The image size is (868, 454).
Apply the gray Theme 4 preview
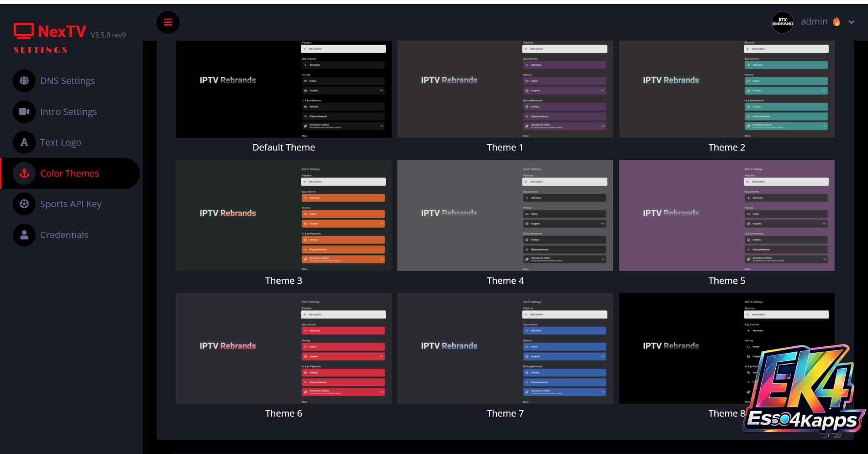(505, 215)
